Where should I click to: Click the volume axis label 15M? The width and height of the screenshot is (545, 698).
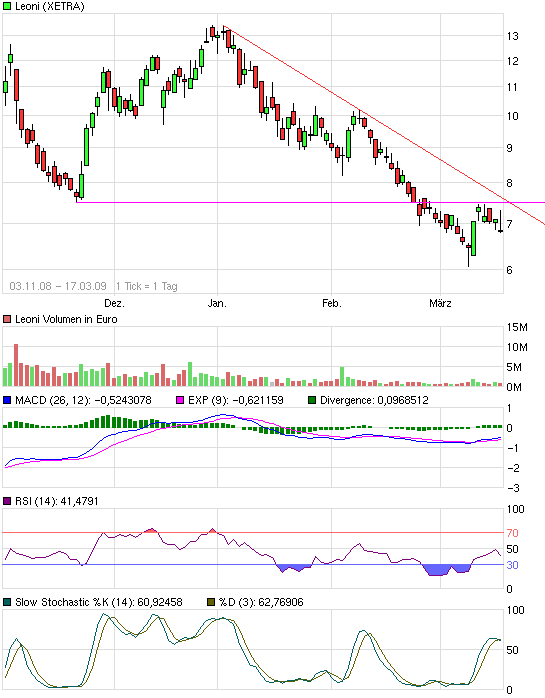517,327
